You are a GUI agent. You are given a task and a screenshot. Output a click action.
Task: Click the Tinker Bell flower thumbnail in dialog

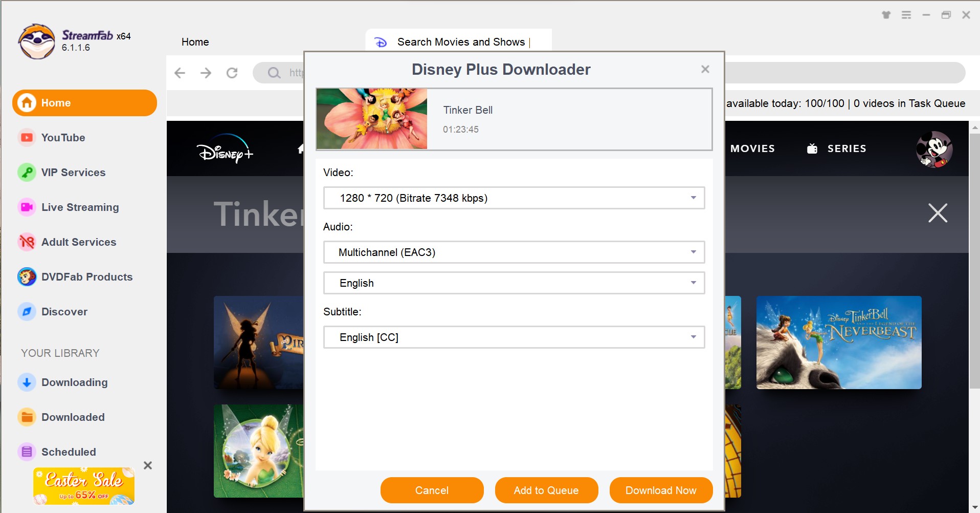372,119
